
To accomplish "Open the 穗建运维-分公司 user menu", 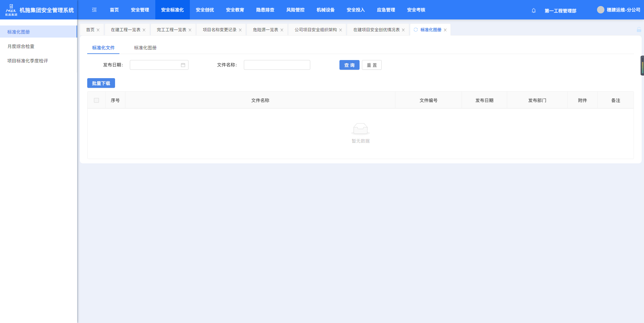I will 623,10.
